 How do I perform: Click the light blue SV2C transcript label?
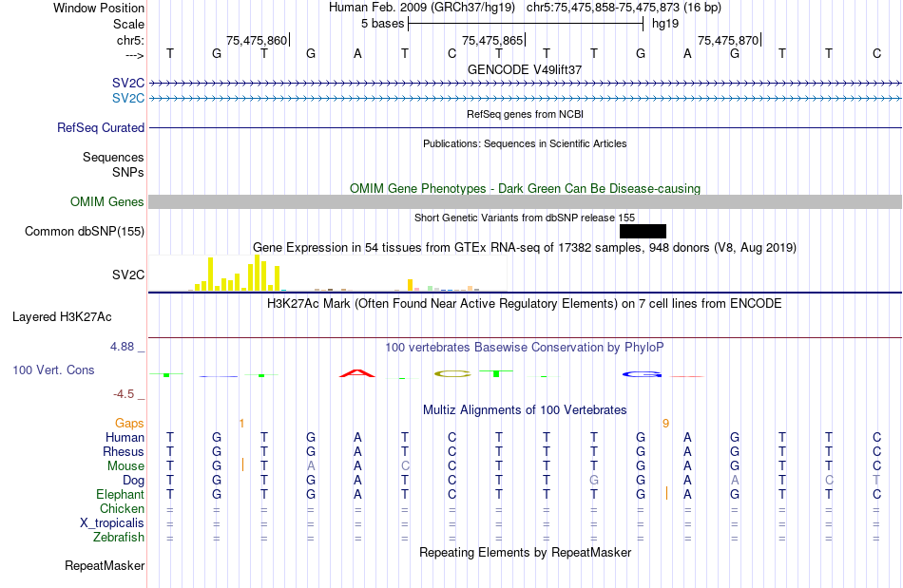click(x=128, y=99)
